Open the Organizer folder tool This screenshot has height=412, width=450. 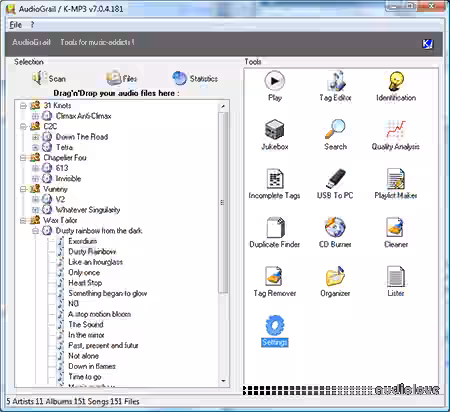335,282
